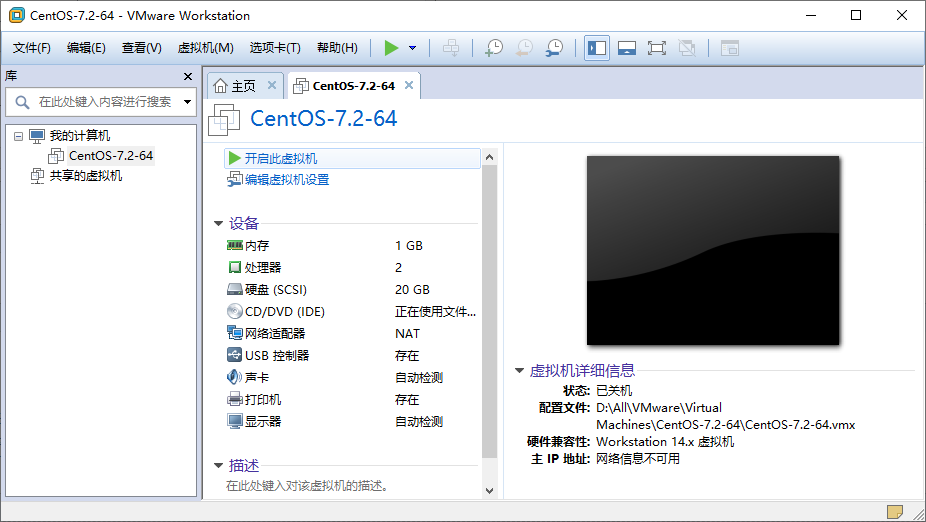
Task: Take a snapshot with the clock-plus icon
Action: pyautogui.click(x=494, y=48)
